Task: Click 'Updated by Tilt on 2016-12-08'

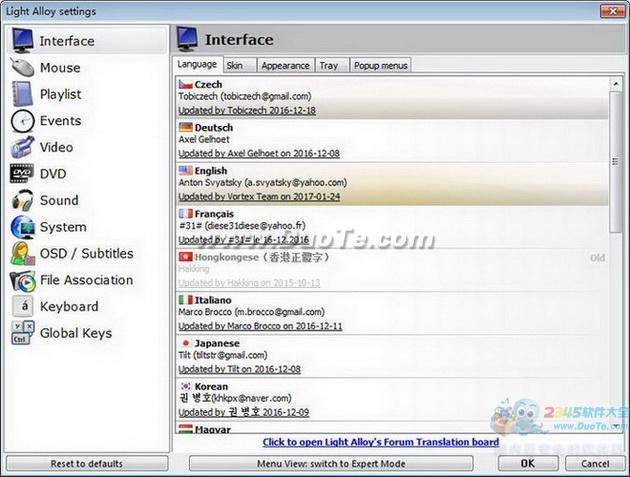Action: point(239,369)
